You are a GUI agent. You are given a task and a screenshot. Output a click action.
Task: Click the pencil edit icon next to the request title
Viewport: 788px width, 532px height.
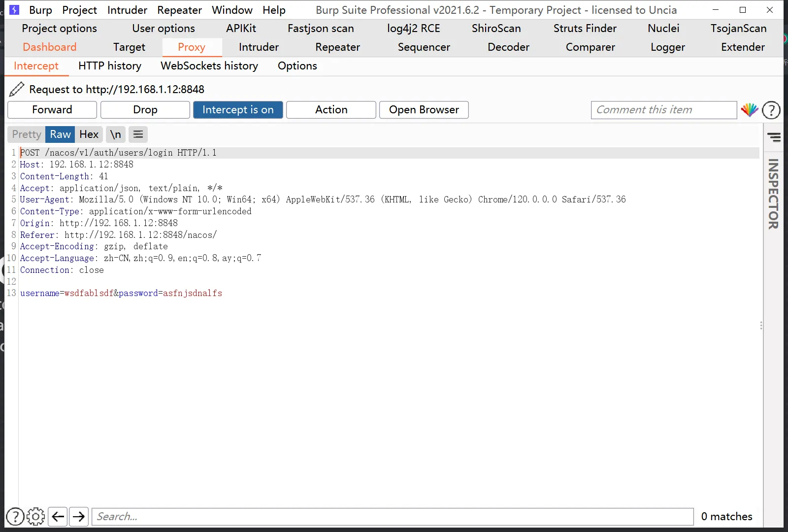[x=16, y=89]
